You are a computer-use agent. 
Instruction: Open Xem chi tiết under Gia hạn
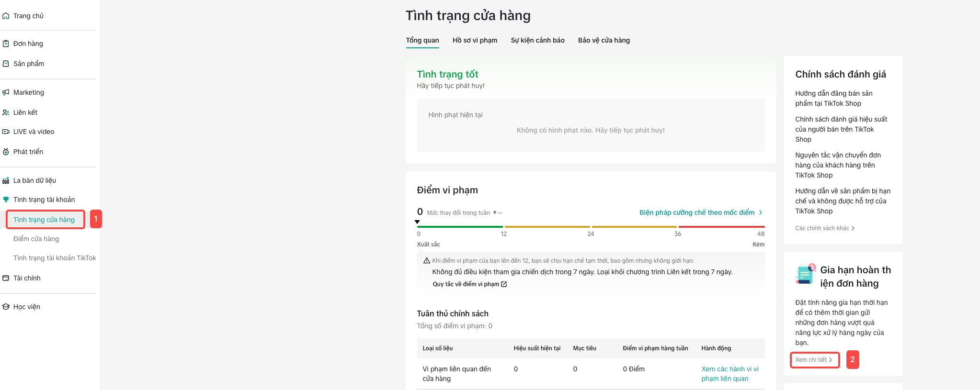[x=814, y=360]
